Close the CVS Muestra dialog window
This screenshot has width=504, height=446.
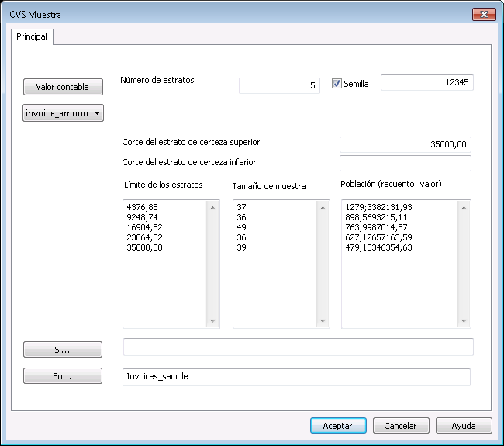pos(483,15)
